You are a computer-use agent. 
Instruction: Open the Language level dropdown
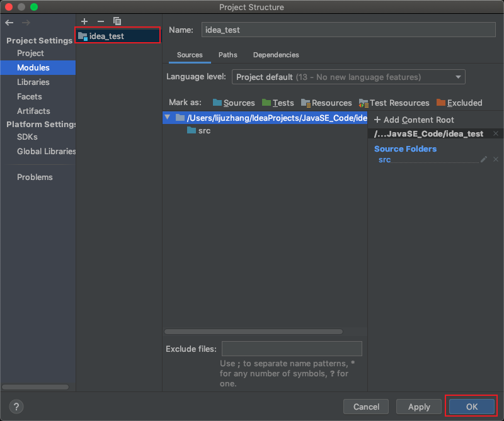(348, 77)
